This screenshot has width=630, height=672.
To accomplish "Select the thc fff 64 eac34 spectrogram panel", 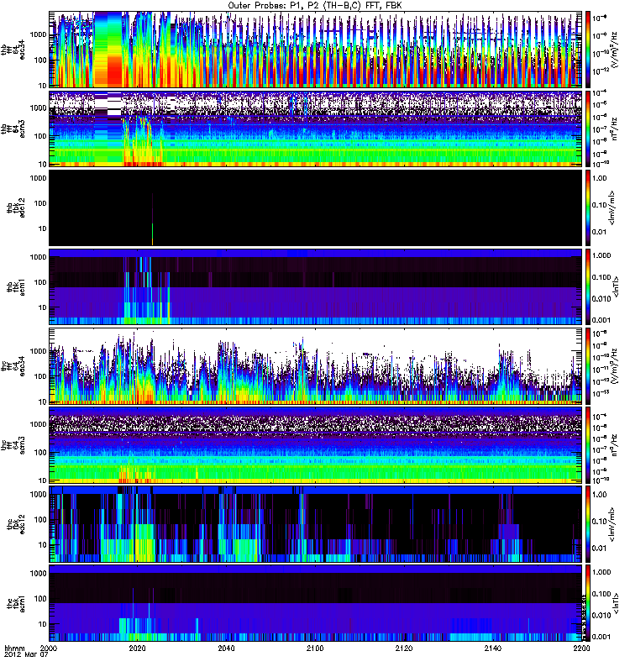I will tap(316, 366).
